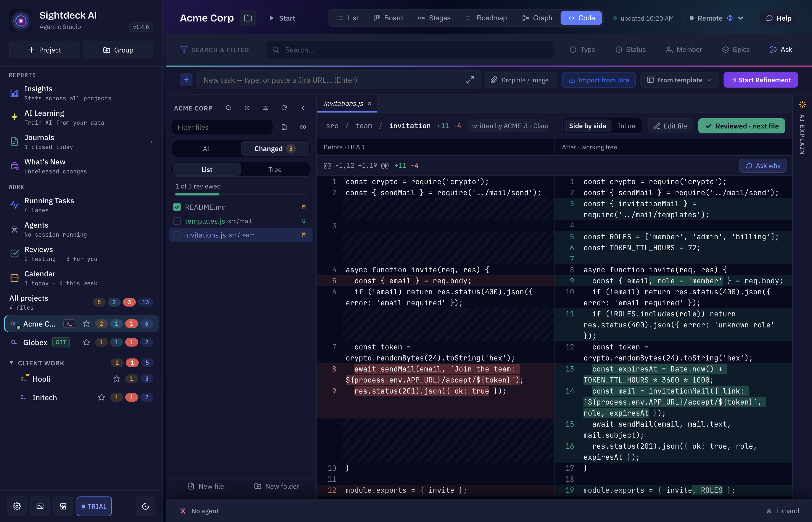This screenshot has height=522, width=812.
Task: Switch to the Roadmap view tab
Action: [486, 18]
